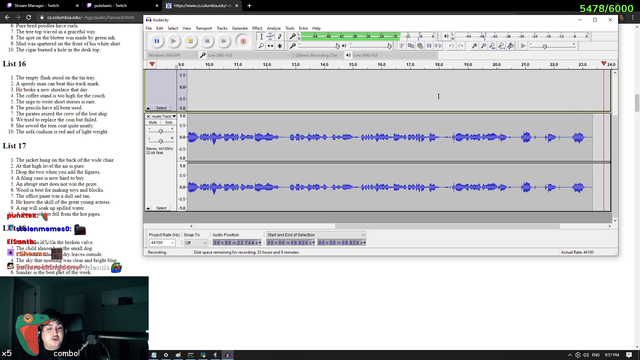Click the record meter microphone icon
This screenshot has width=640, height=360.
[x=293, y=36]
